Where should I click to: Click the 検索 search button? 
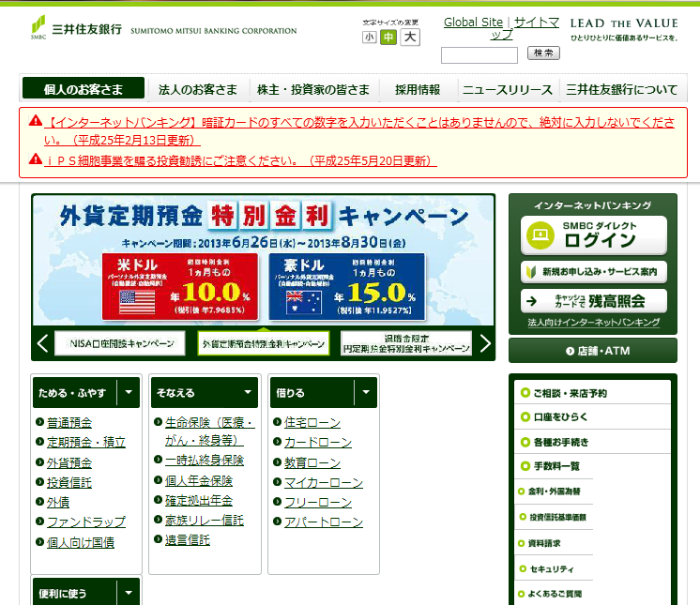543,53
